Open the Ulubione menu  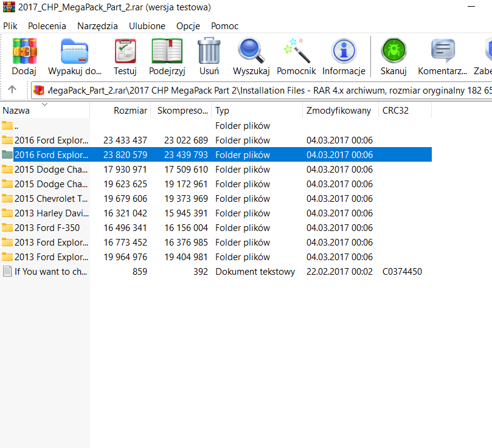147,26
